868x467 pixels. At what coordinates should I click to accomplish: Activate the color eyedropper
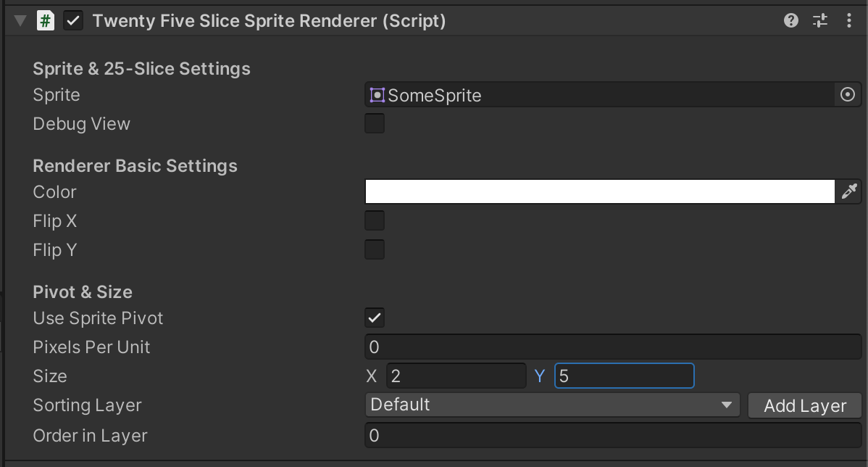849,191
